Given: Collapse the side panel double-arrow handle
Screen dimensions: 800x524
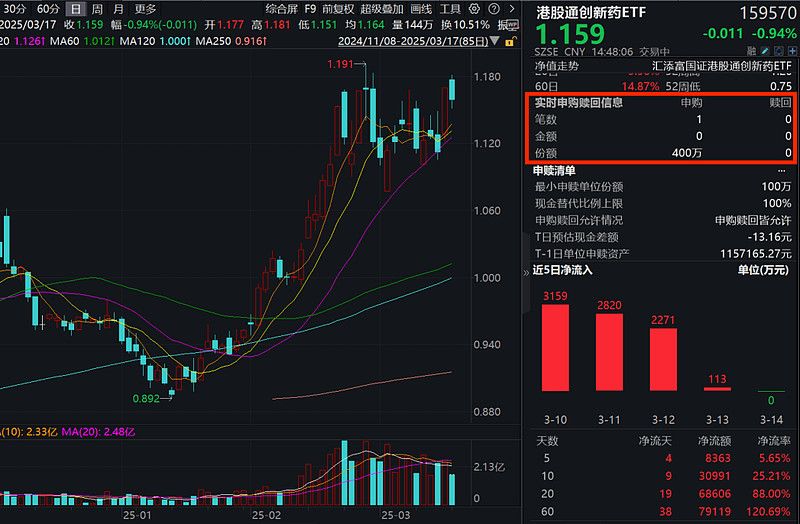Looking at the screenshot, I should 526,272.
